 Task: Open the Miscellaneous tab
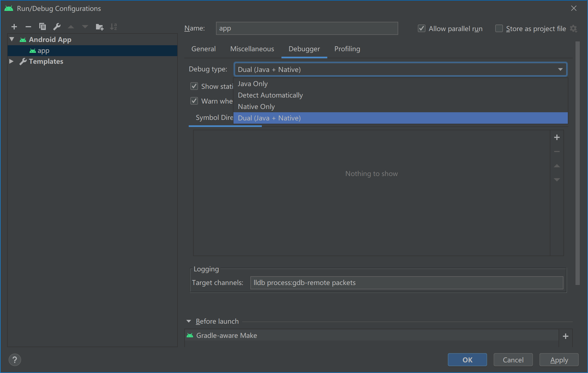point(252,49)
